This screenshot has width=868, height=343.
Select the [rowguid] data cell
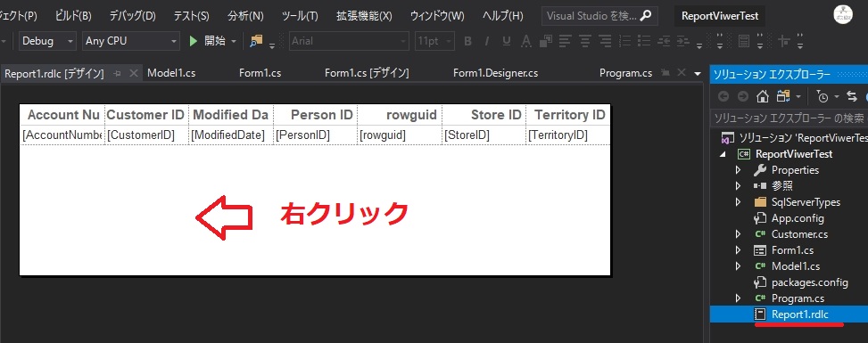click(x=399, y=135)
